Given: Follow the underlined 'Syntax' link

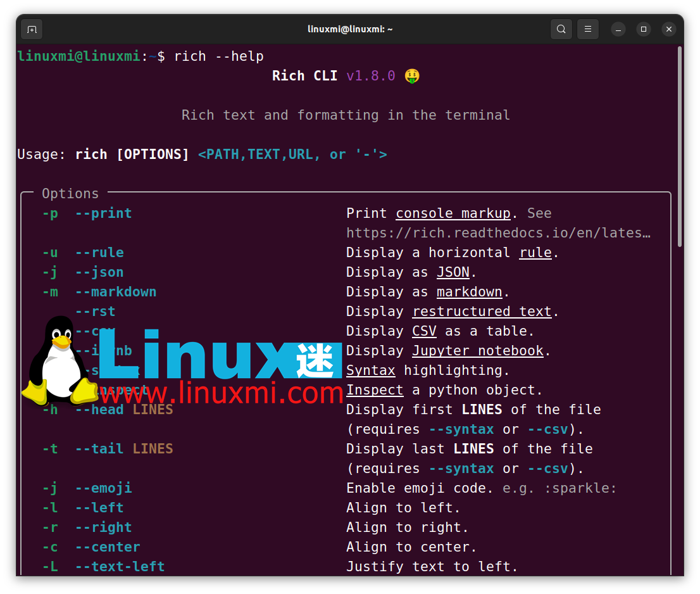Looking at the screenshot, I should pyautogui.click(x=371, y=370).
